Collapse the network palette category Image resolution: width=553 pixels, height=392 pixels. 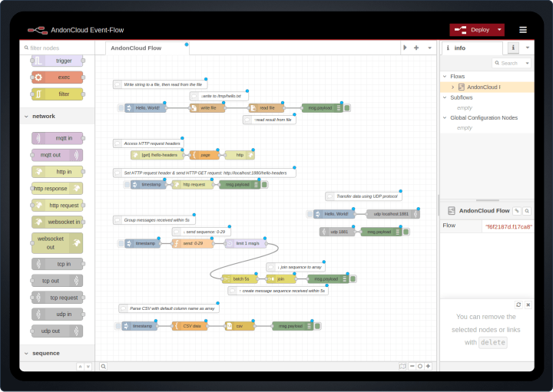point(26,116)
